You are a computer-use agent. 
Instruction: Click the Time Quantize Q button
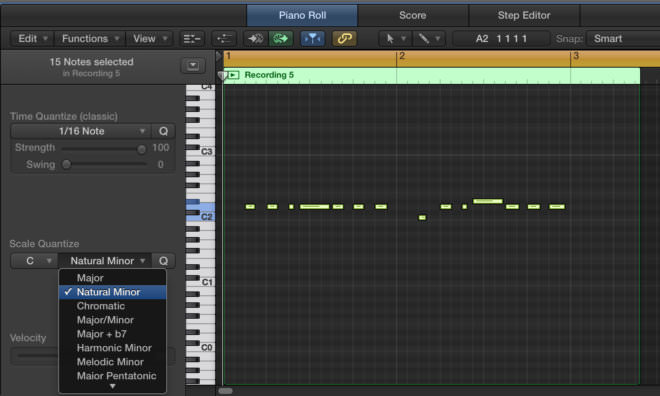point(163,131)
